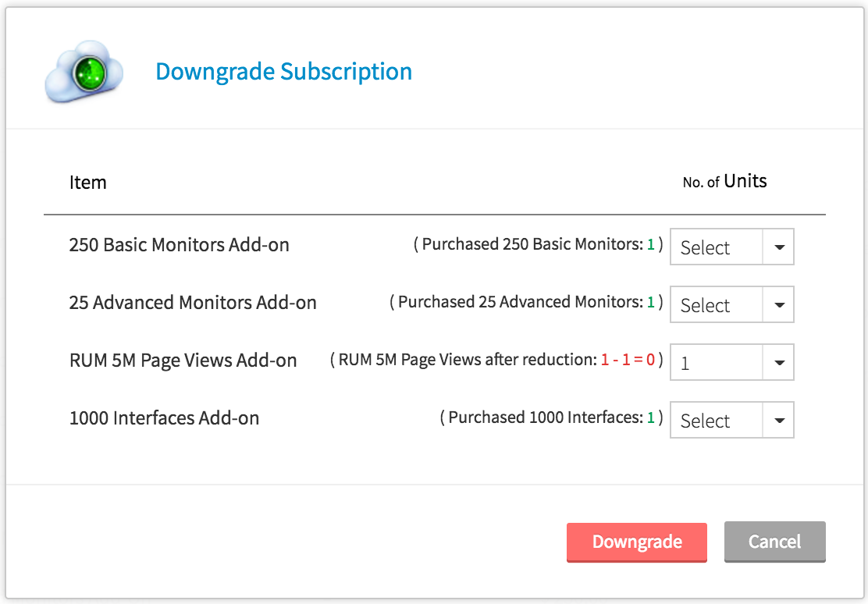The height and width of the screenshot is (604, 868).
Task: Click the cloud radar logo icon
Action: click(84, 73)
